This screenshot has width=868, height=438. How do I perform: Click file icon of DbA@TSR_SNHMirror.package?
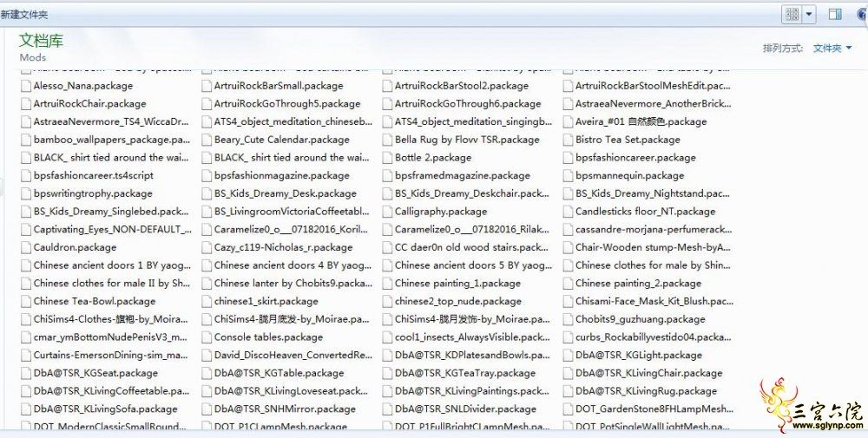point(207,409)
